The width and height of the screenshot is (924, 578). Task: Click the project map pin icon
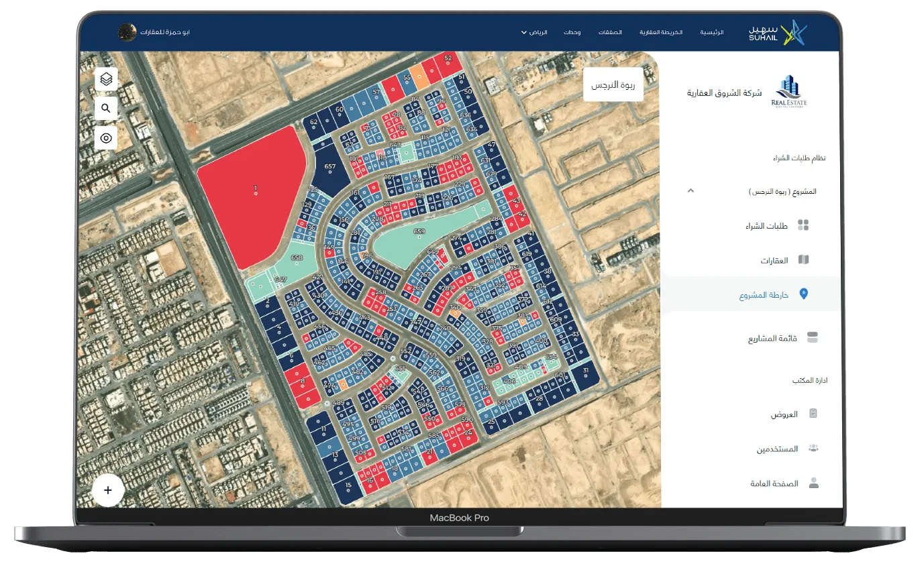[x=804, y=294]
